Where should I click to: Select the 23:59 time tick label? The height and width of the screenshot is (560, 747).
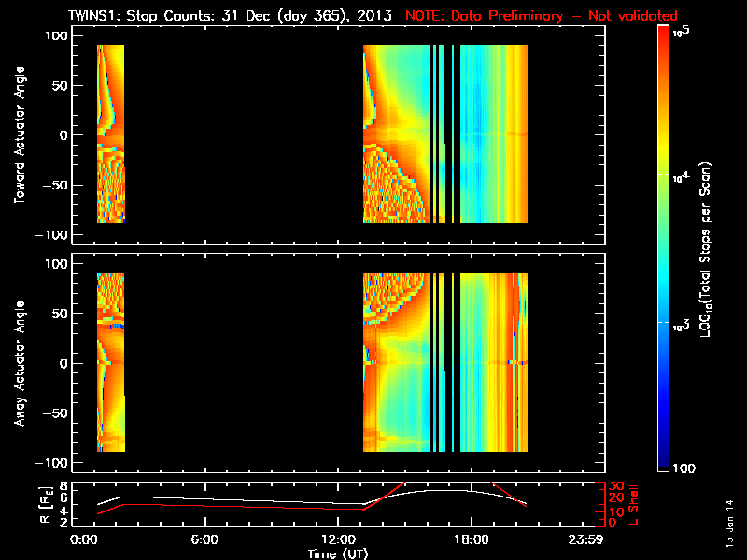tap(592, 540)
